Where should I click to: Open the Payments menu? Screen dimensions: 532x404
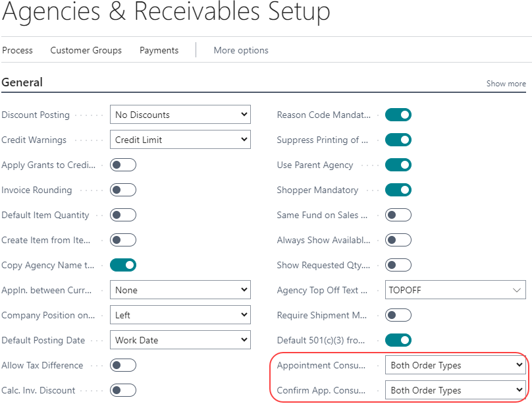tap(159, 50)
